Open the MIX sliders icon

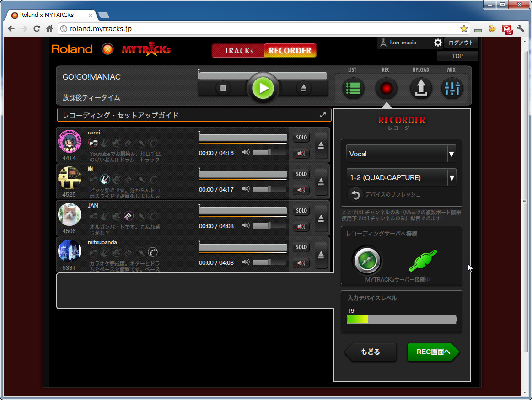tap(452, 89)
